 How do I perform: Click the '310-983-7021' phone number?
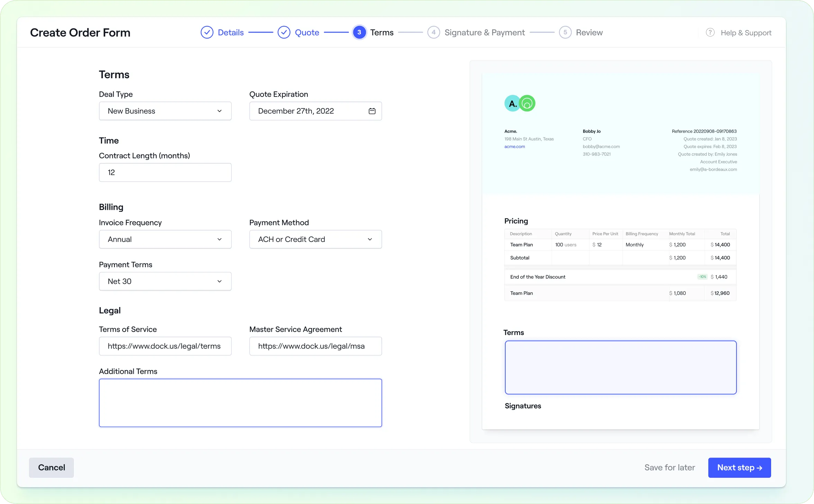click(597, 154)
